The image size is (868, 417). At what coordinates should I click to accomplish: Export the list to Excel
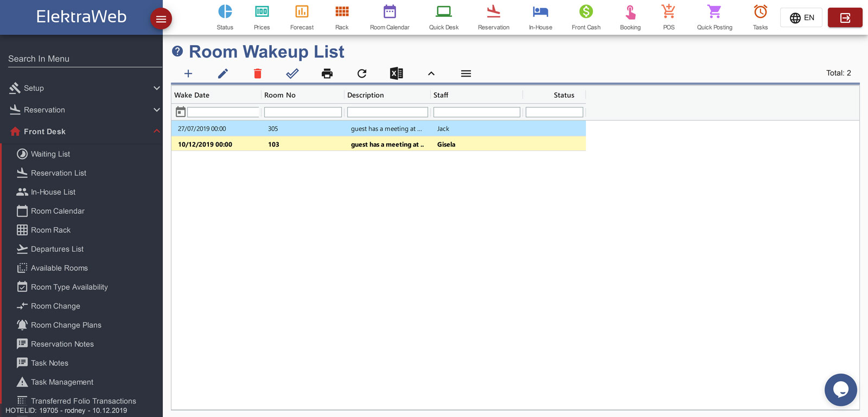(x=397, y=73)
